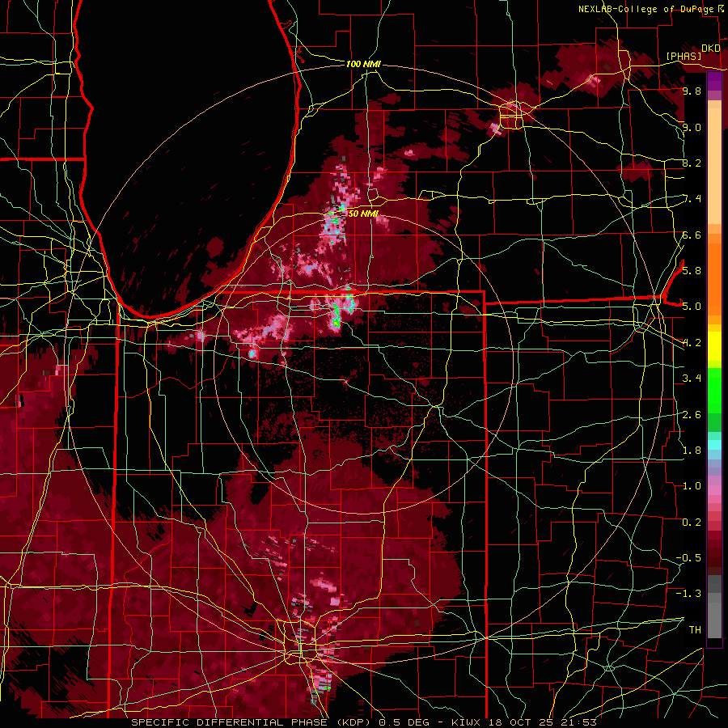728x728 pixels.
Task: Click the -1.3 scale value
Action: click(x=688, y=594)
